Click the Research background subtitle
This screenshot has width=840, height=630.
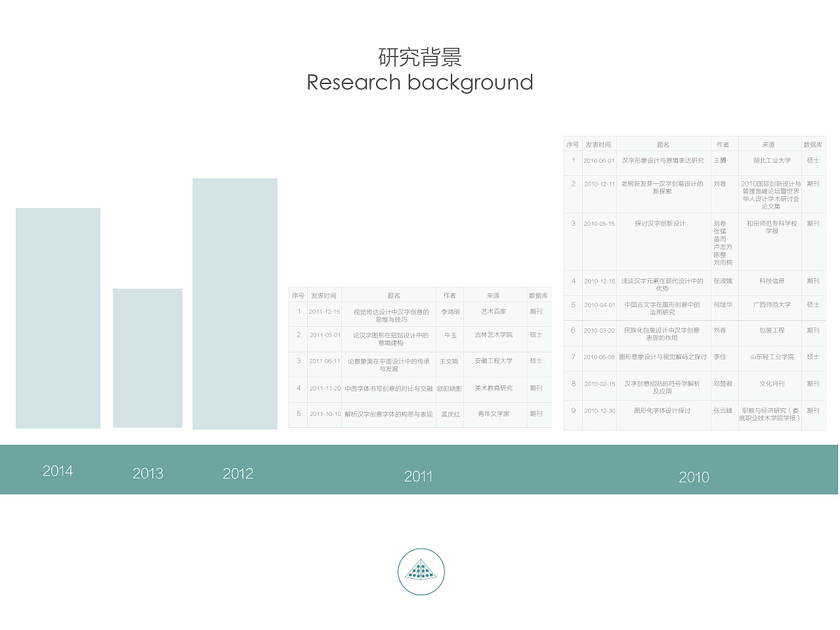(x=420, y=83)
